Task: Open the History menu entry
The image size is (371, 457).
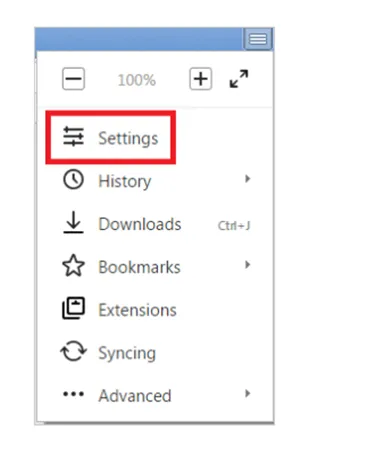Action: click(x=155, y=180)
